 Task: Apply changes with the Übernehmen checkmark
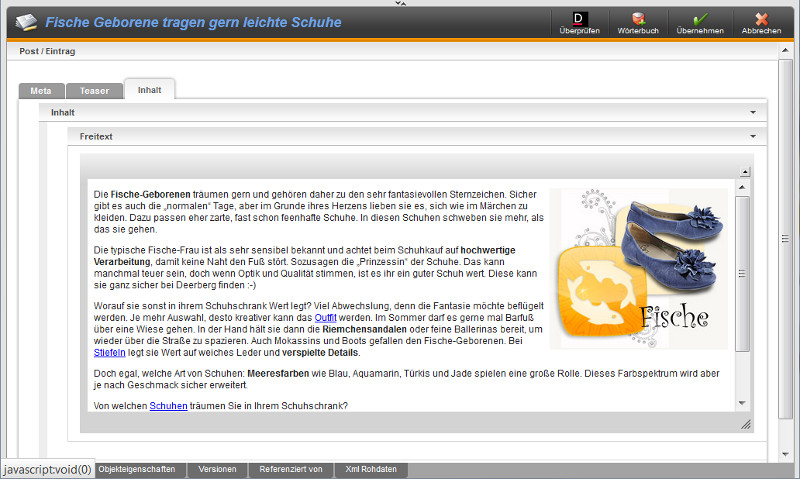coord(700,21)
